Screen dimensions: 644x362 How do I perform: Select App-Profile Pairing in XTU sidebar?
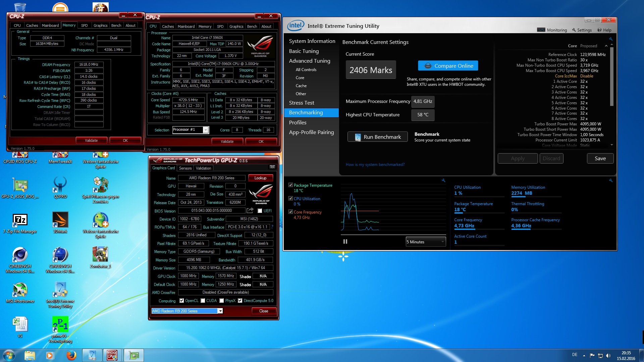point(311,132)
